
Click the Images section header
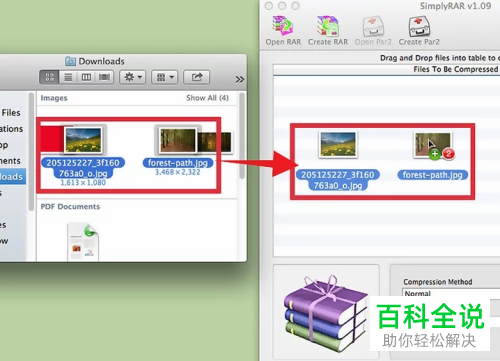pos(54,98)
